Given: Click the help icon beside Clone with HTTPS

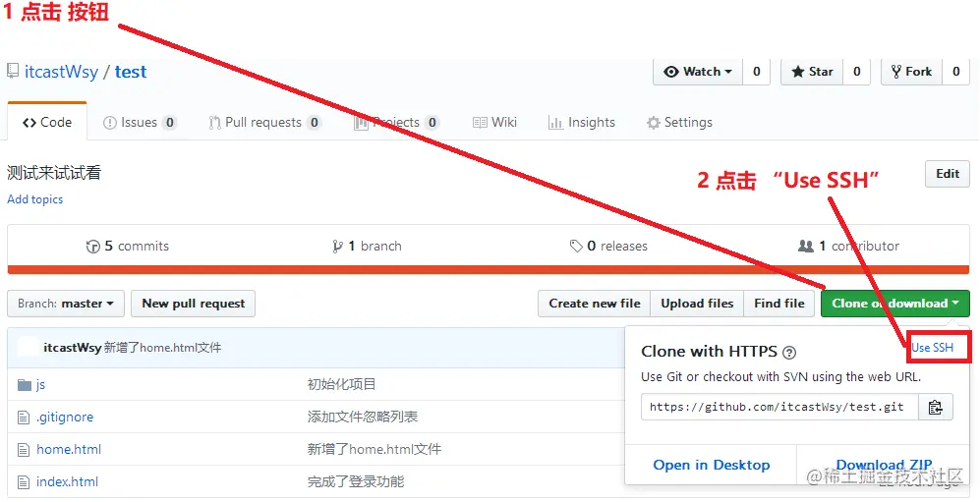Looking at the screenshot, I should point(789,353).
